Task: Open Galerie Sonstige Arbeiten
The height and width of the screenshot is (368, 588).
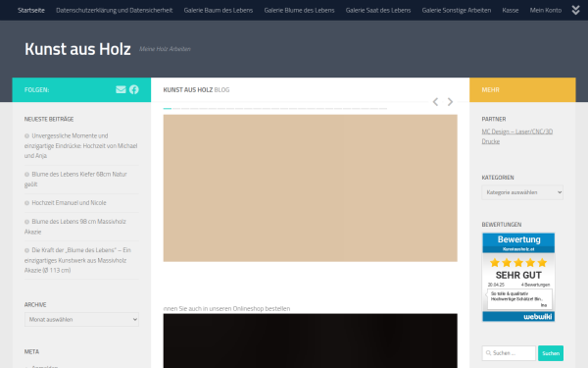Action: click(x=457, y=10)
